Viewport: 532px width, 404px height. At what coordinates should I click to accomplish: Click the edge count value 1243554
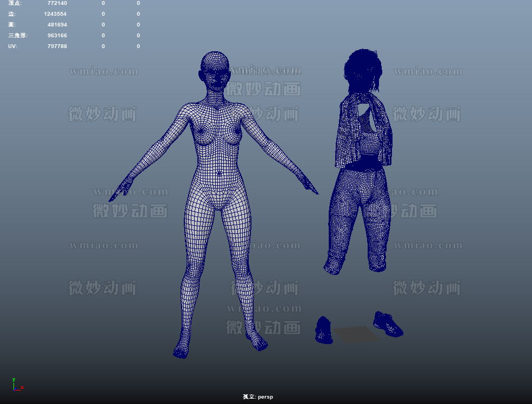coord(55,14)
